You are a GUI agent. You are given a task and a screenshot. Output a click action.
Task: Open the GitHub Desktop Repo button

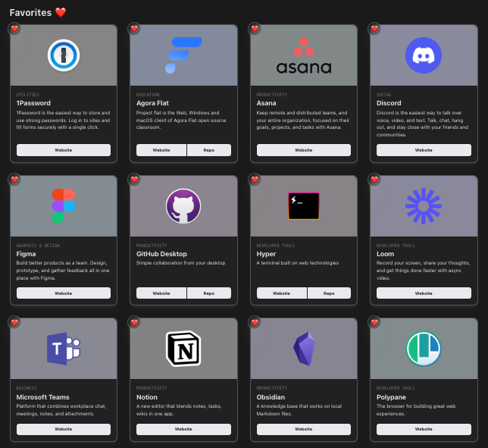[x=209, y=293]
